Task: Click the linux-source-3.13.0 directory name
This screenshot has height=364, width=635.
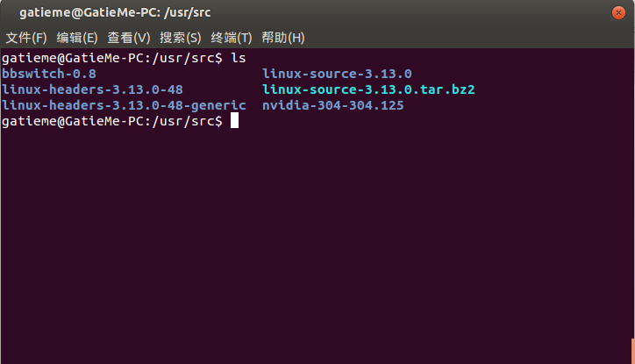Action: coord(337,74)
